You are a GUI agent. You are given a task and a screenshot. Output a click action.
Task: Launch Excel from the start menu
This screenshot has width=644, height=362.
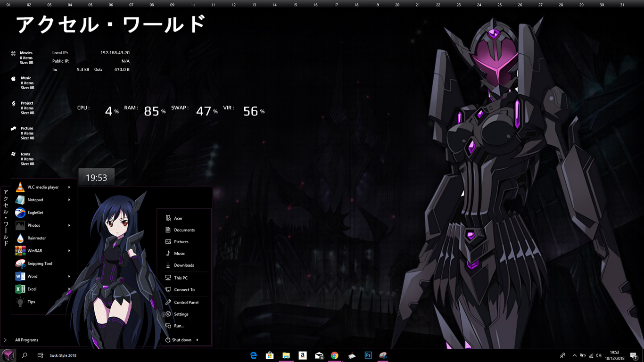(43, 289)
